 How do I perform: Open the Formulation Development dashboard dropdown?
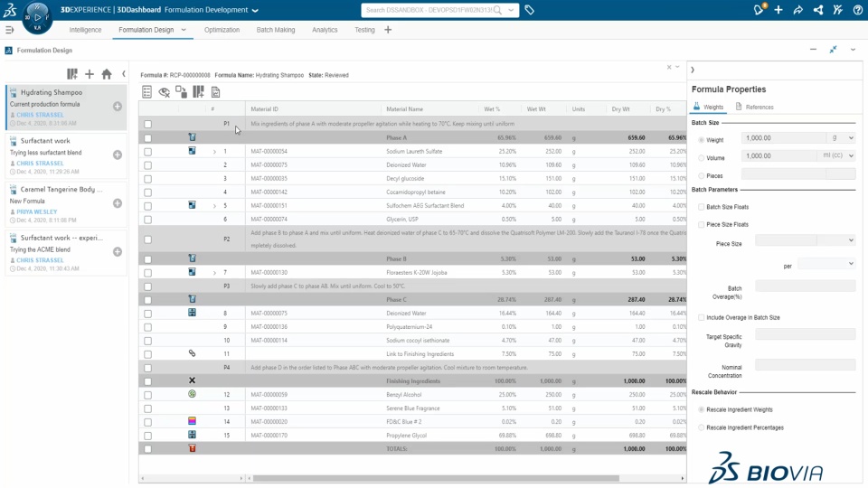pyautogui.click(x=255, y=11)
